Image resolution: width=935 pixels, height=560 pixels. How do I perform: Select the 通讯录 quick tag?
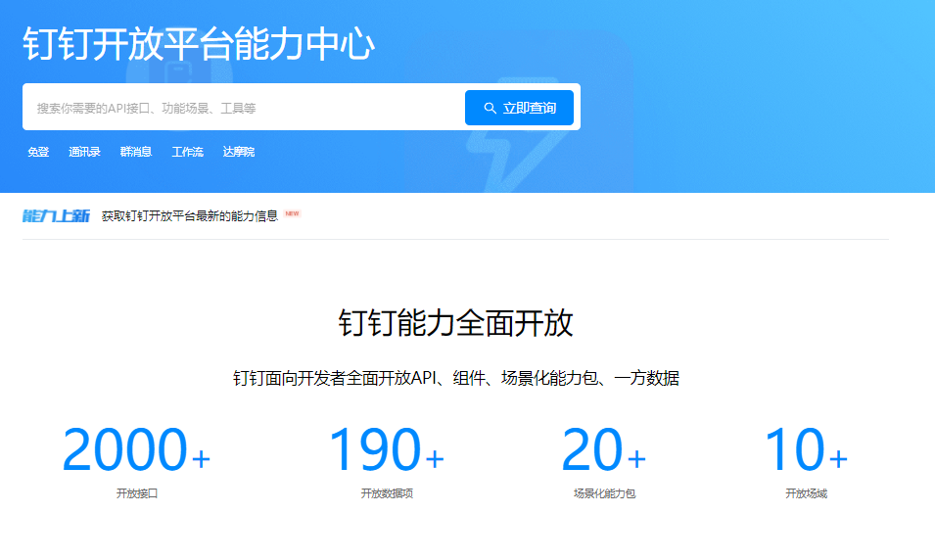[x=84, y=152]
